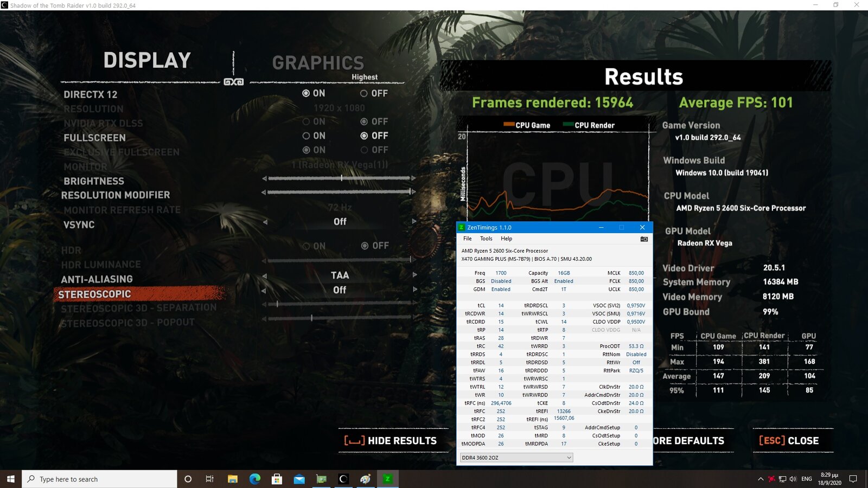
Task: Adjust the Resolution Modifier slider
Action: (339, 191)
